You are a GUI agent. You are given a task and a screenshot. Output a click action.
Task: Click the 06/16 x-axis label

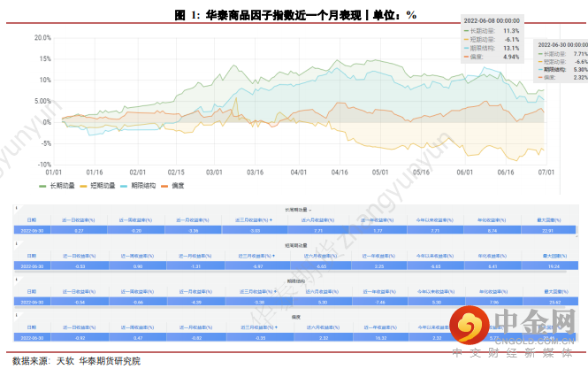506,173
